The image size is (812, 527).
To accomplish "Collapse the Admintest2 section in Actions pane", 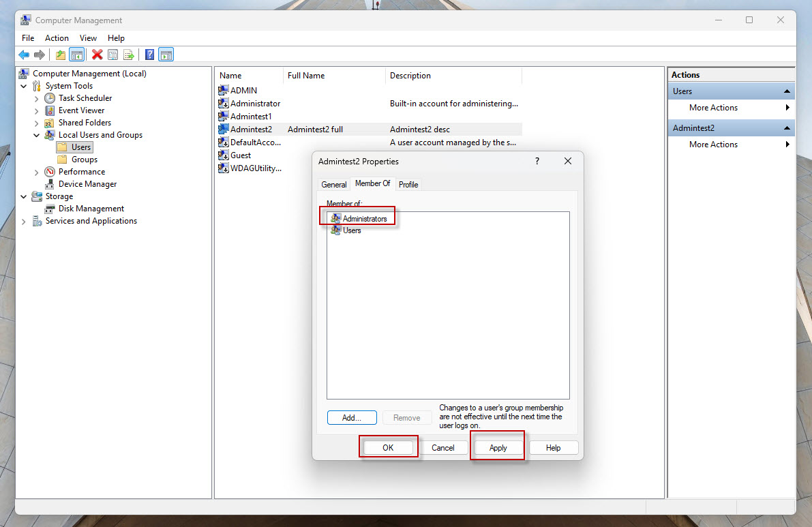I will 787,128.
